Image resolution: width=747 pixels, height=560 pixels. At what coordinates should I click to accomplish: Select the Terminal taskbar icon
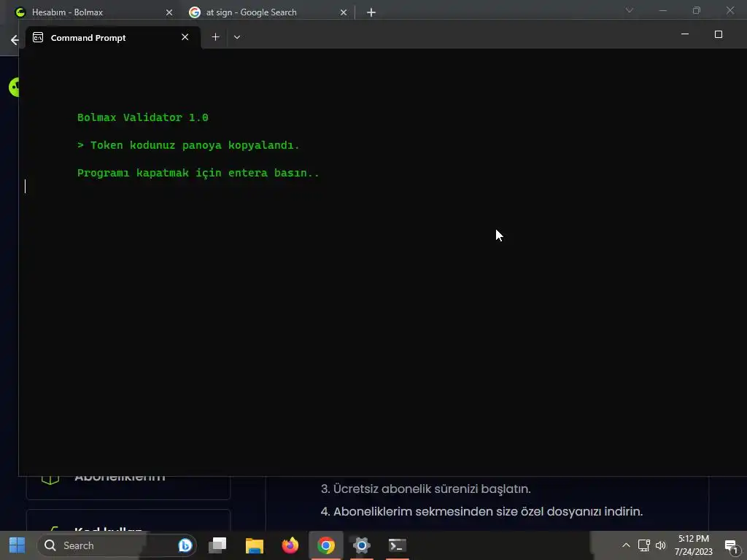coord(398,545)
